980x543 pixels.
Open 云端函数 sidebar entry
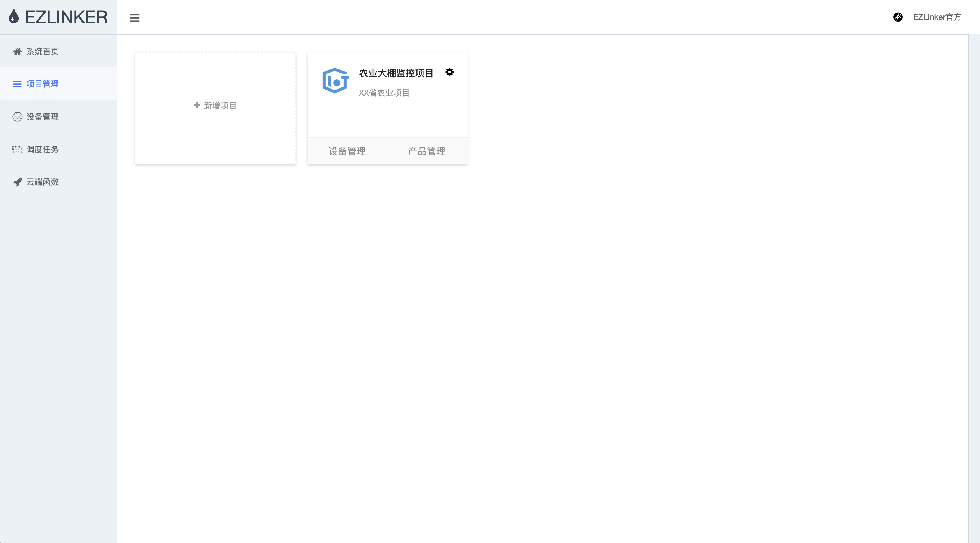click(59, 182)
